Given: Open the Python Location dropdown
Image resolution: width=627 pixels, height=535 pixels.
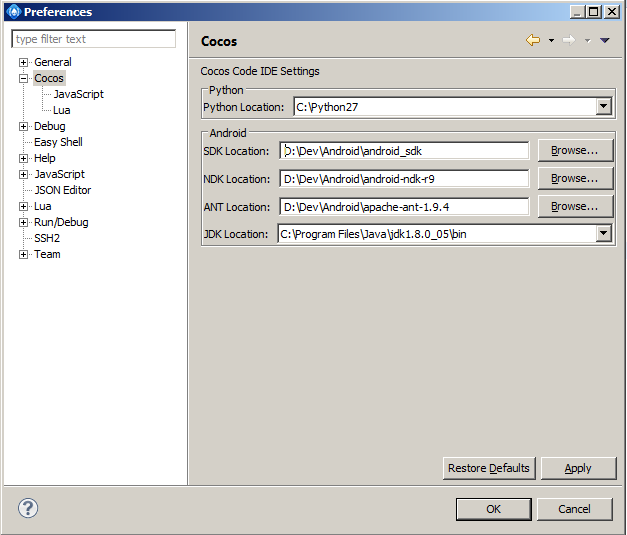Looking at the screenshot, I should tap(603, 106).
